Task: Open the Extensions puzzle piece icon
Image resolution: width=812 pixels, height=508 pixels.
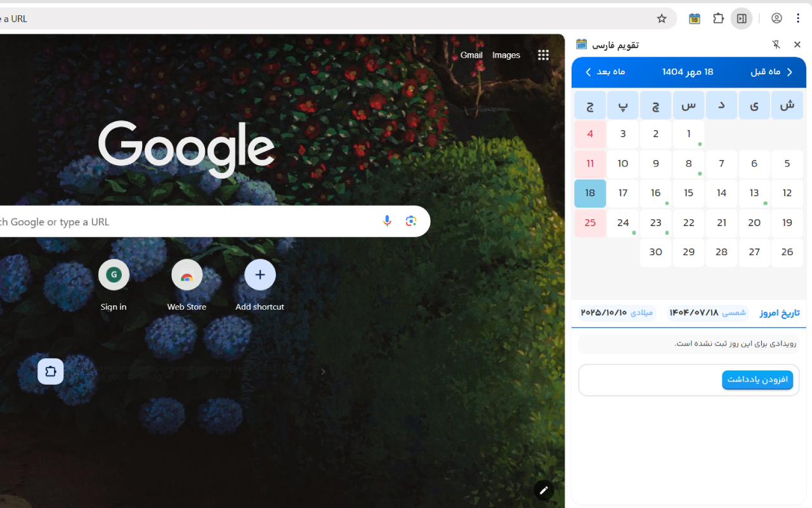Action: (x=718, y=18)
